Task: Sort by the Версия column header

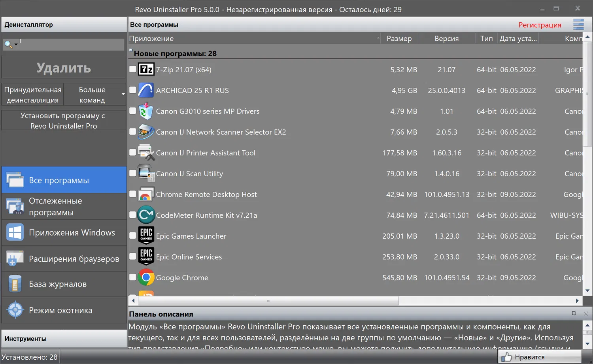Action: [x=447, y=39]
